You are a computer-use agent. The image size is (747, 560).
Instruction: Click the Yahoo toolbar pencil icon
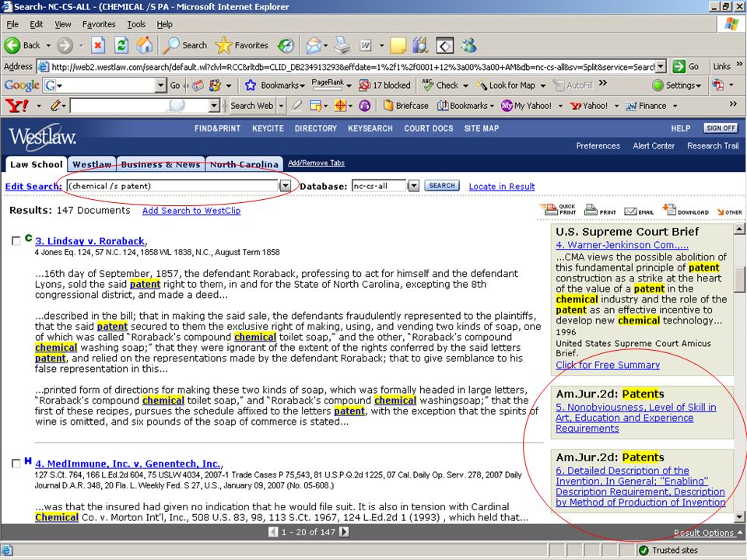coord(56,105)
